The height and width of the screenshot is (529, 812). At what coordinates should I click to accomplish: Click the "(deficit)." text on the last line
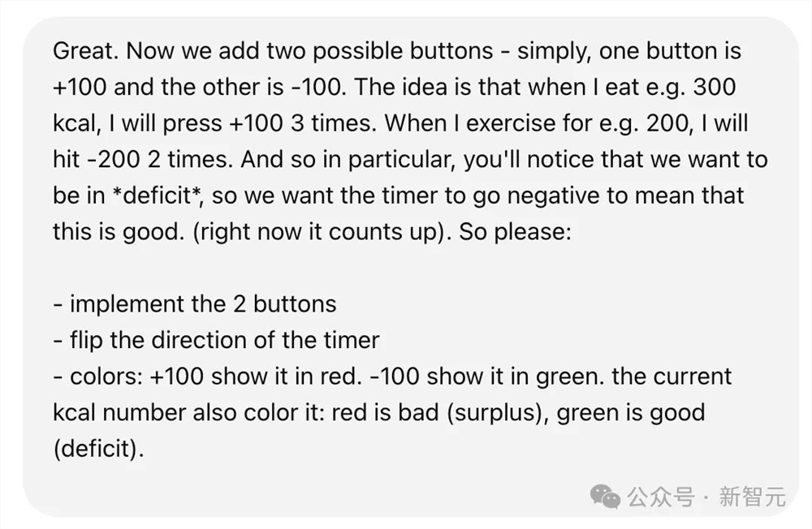[x=98, y=449]
